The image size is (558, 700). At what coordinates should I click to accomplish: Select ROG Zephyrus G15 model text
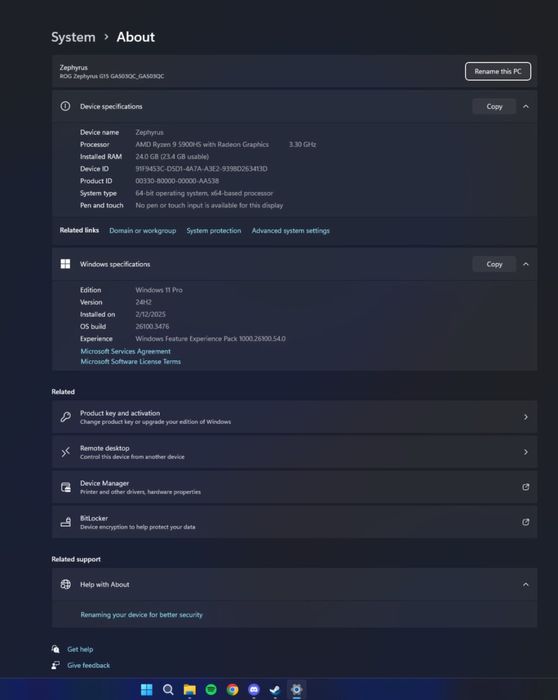(112, 76)
